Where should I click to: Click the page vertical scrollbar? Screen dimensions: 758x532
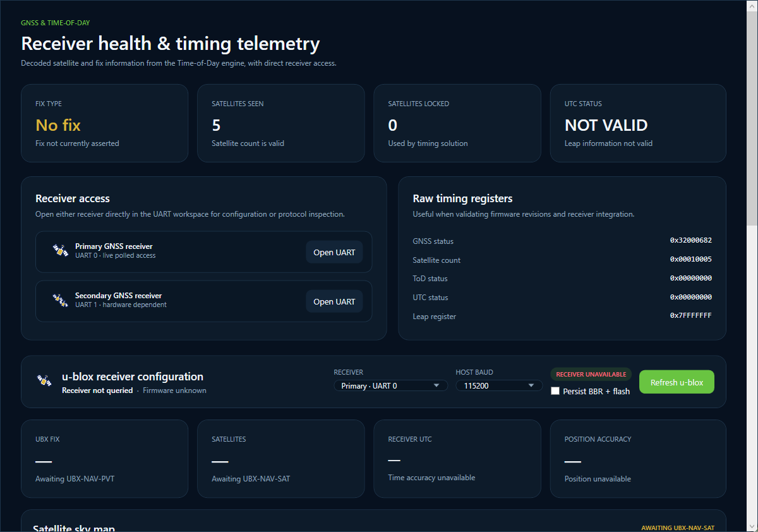click(x=752, y=266)
